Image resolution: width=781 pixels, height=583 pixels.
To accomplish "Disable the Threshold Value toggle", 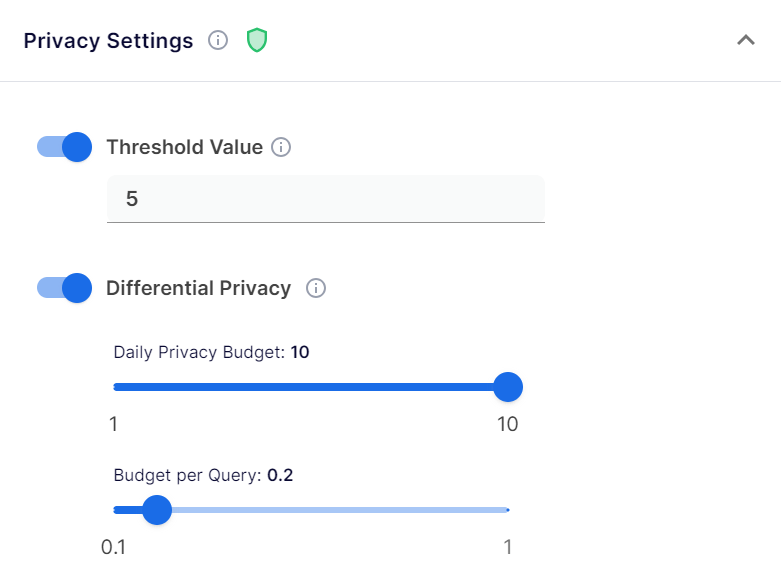I will coord(64,147).
